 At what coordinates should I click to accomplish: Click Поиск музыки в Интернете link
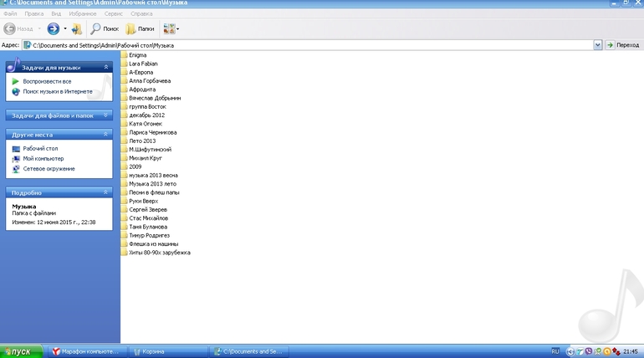pos(58,91)
